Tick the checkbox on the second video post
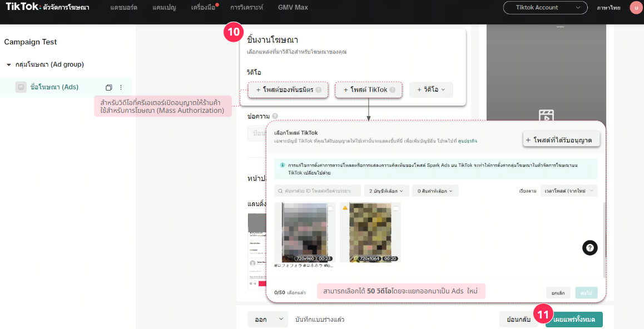Image resolution: width=644 pixels, height=329 pixels. [396, 208]
